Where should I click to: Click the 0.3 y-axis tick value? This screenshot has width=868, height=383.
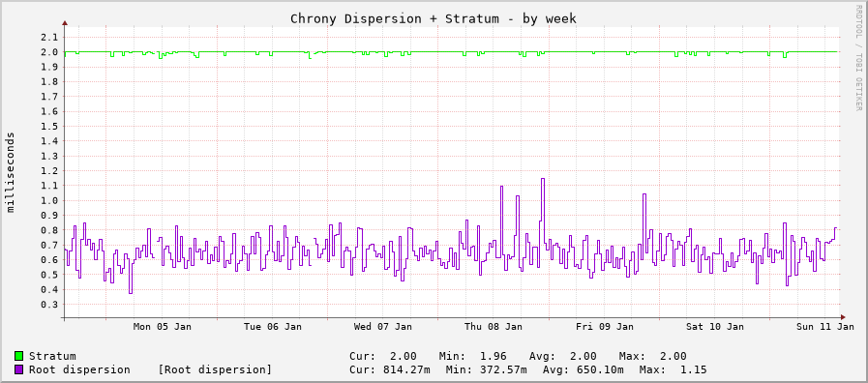coord(49,305)
